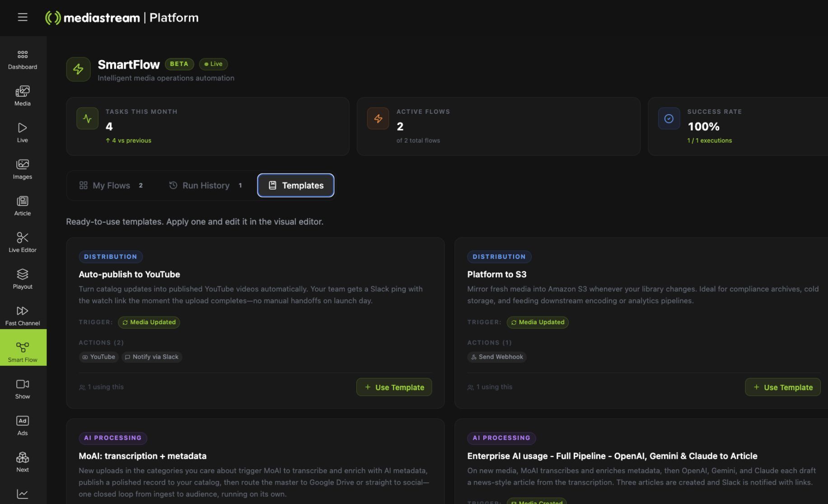This screenshot has width=828, height=504.
Task: Open the Auto-publish to YouTube title
Action: coord(129,274)
